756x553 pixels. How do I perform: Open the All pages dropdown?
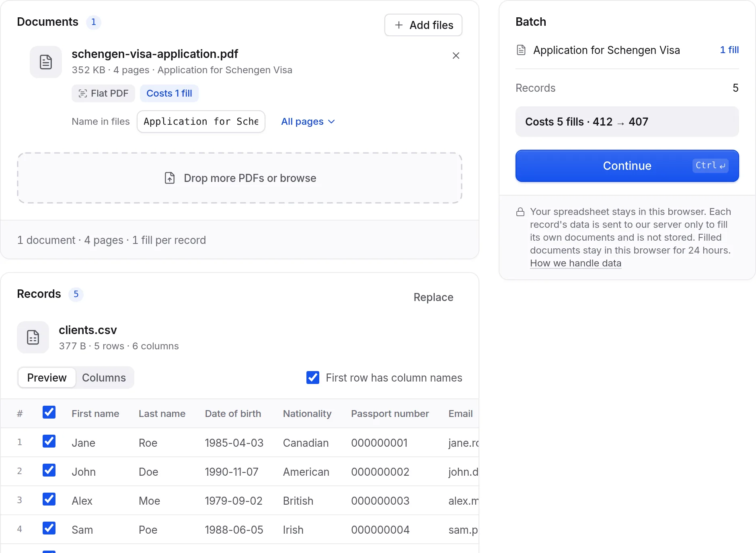[308, 122]
